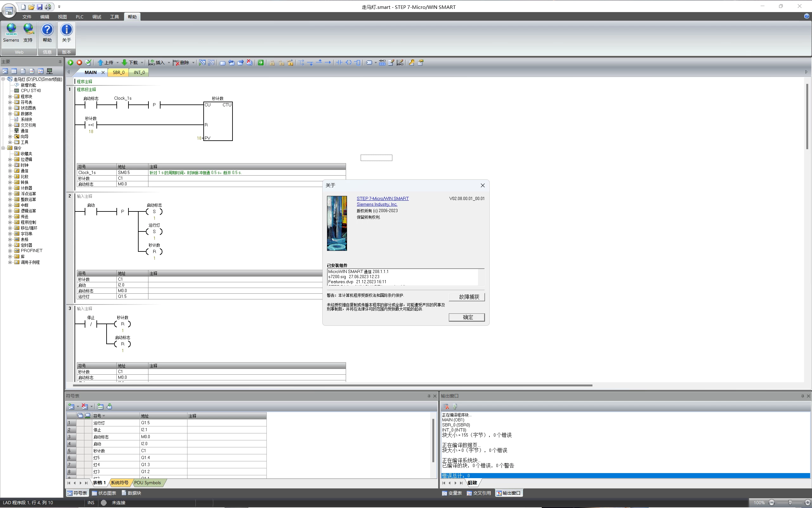The image size is (812, 508).
Task: Open the 上传 upload dropdown arrow
Action: pos(117,63)
